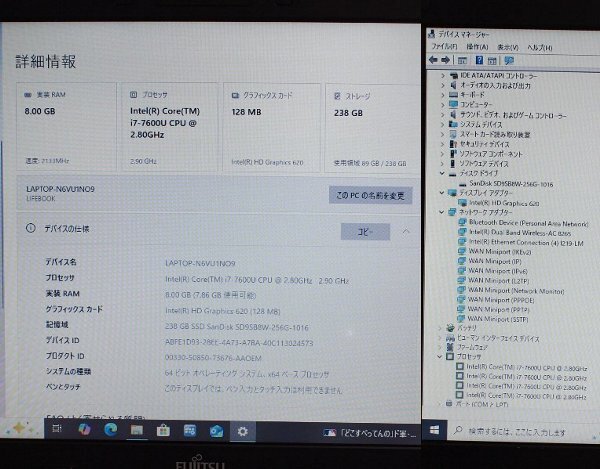600x469 pixels.
Task: Open the ヘルプ(H) menu
Action: click(540, 47)
